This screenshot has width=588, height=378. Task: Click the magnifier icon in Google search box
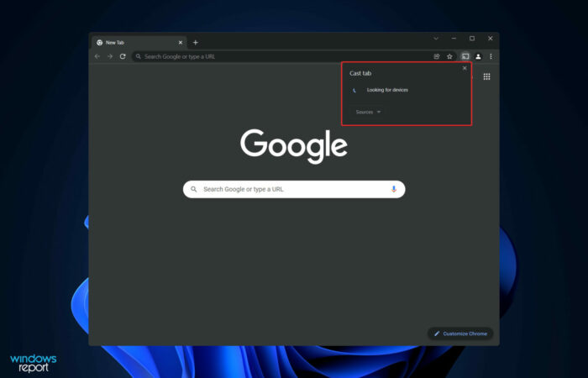click(x=194, y=189)
